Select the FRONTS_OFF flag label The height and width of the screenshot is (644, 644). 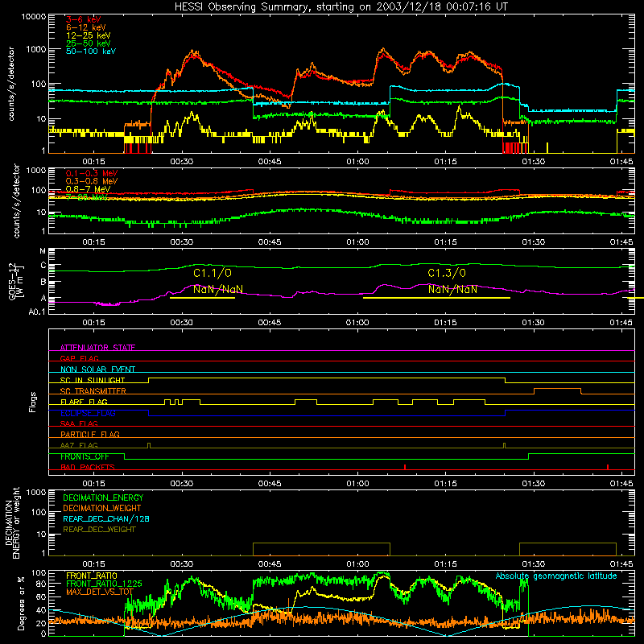click(x=85, y=456)
